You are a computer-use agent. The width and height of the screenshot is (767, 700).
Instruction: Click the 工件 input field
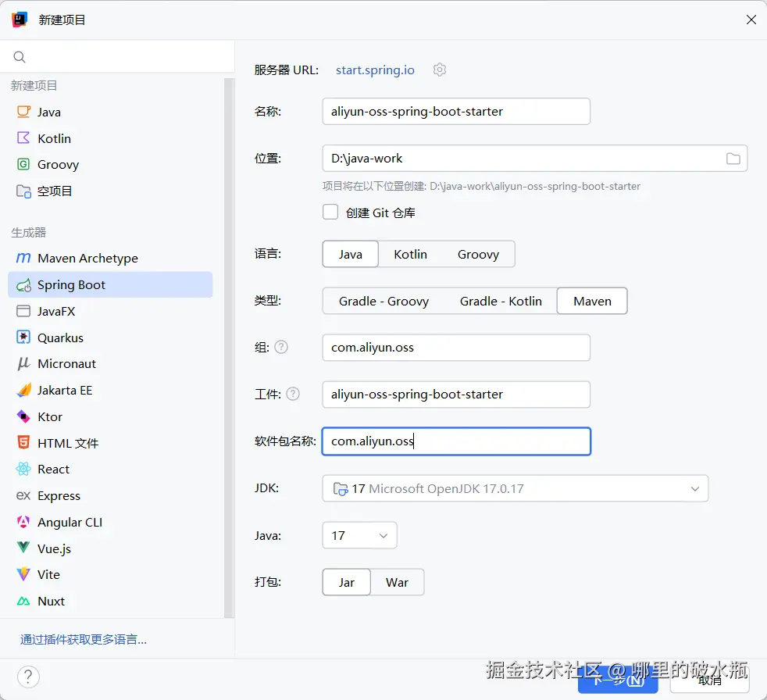(456, 394)
